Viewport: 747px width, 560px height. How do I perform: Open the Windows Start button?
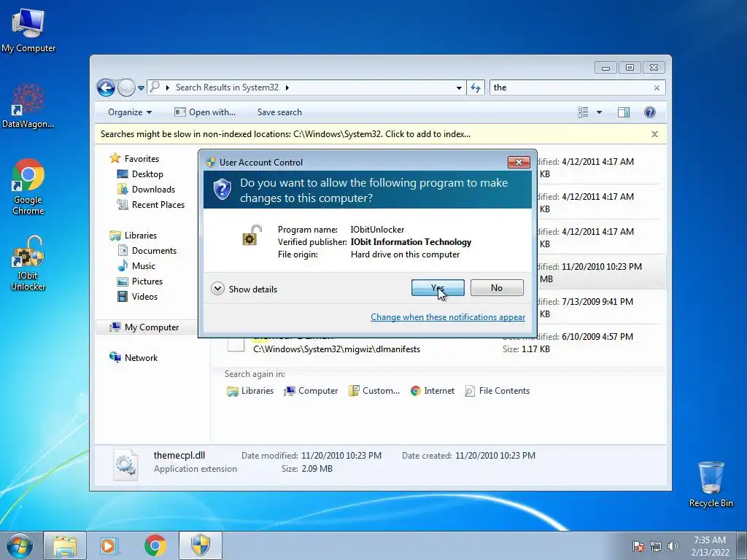click(x=20, y=545)
